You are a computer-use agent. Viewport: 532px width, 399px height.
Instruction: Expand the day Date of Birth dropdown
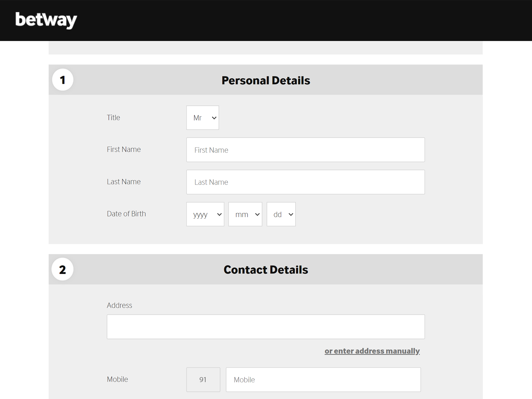(281, 214)
